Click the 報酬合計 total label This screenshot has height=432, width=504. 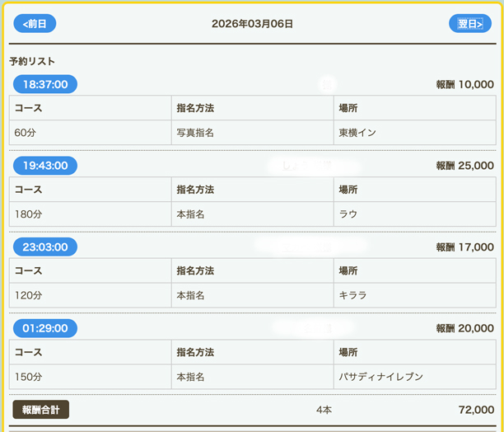(41, 410)
